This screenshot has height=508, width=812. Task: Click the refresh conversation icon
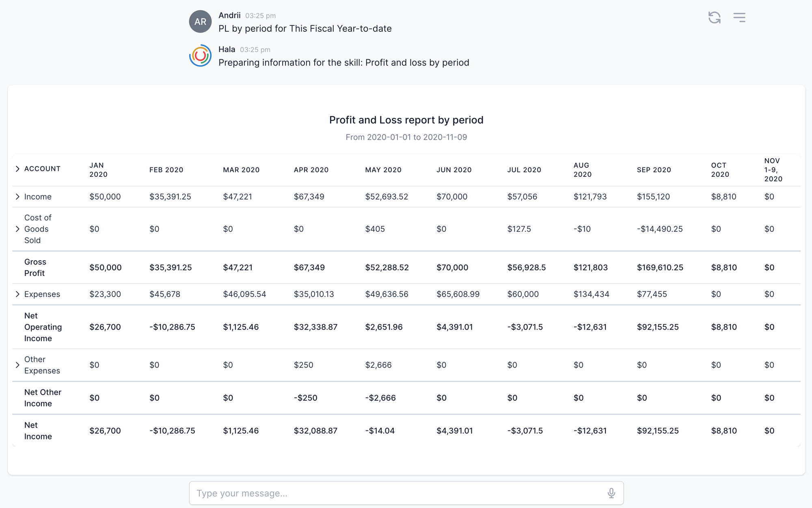tap(714, 17)
